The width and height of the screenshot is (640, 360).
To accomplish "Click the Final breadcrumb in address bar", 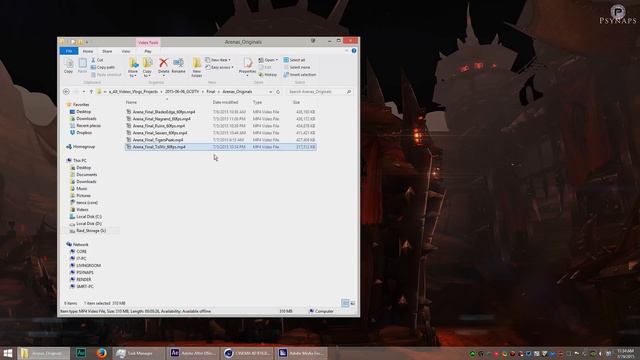I will (x=211, y=92).
